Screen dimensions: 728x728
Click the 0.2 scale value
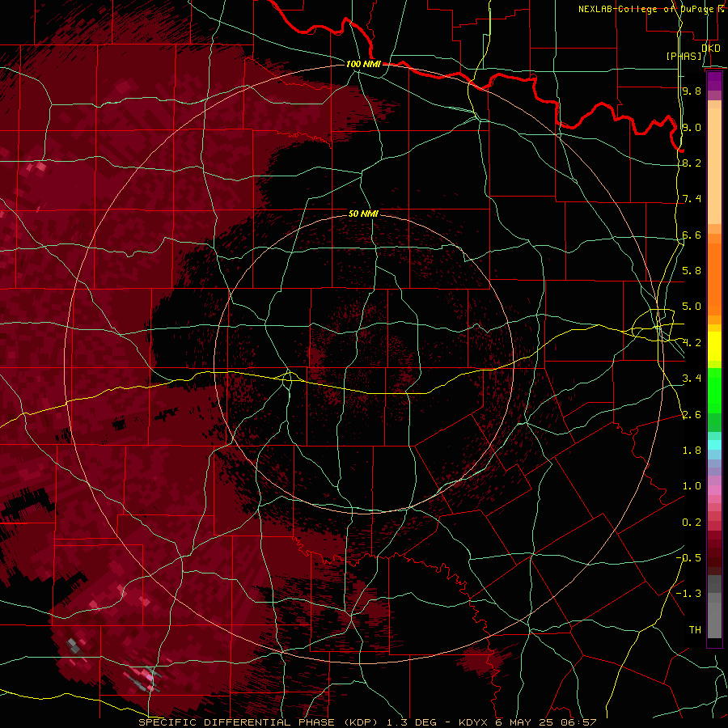click(692, 523)
